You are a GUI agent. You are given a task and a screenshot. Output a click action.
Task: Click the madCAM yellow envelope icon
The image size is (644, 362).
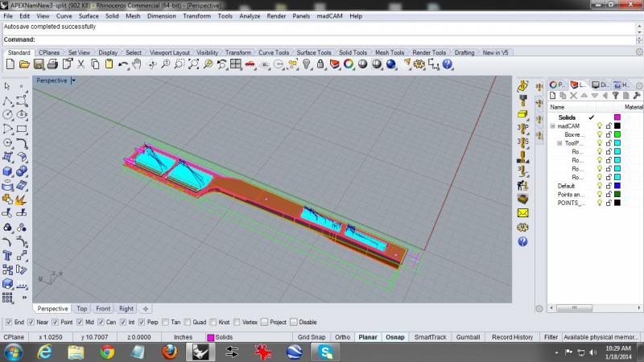coord(522,213)
